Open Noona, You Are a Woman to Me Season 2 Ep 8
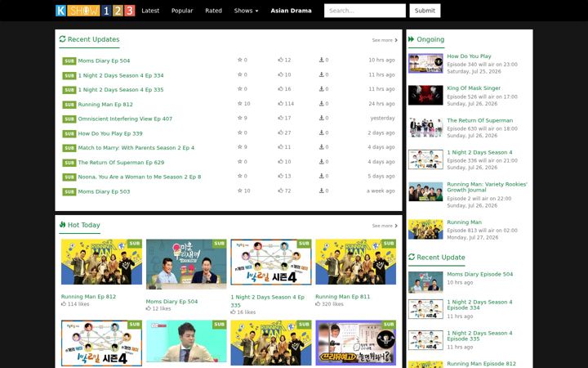 coord(140,177)
